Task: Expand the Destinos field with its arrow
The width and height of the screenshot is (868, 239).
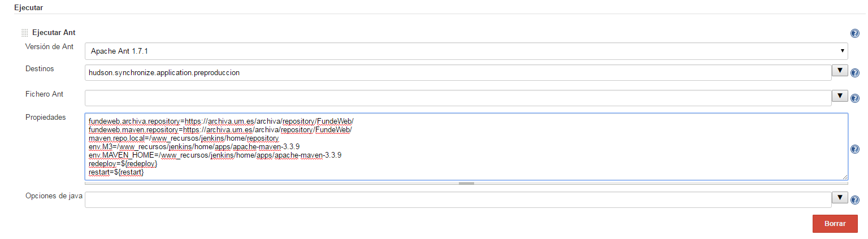Action: point(840,71)
